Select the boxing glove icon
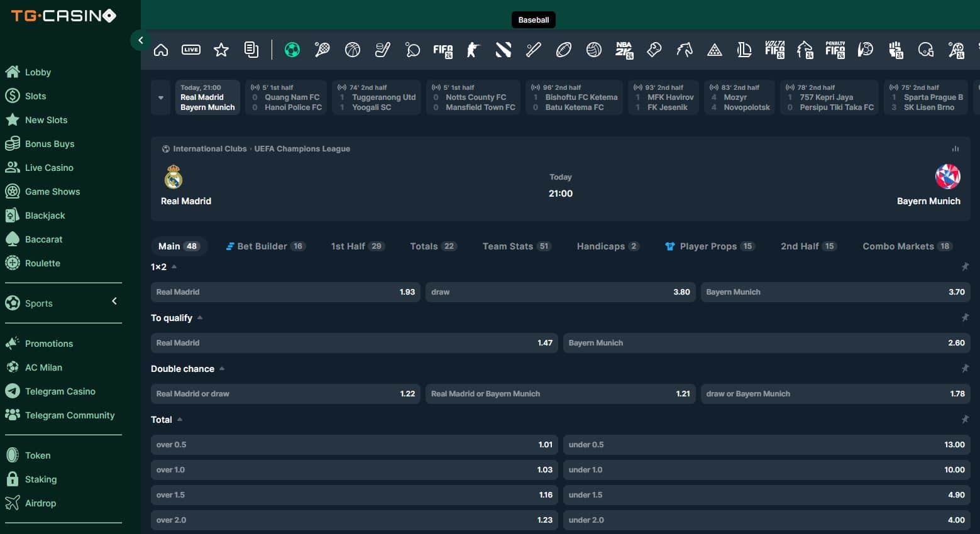The width and height of the screenshot is (980, 534). pos(654,50)
